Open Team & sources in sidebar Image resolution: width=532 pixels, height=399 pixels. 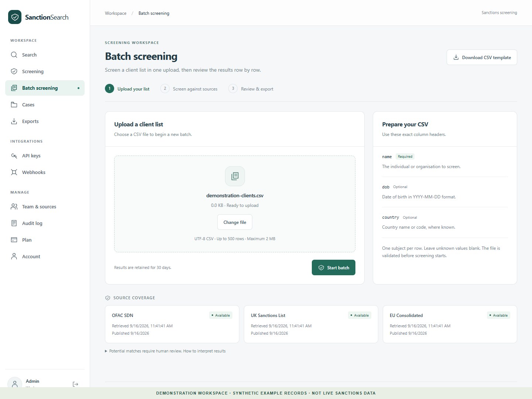coord(45,207)
